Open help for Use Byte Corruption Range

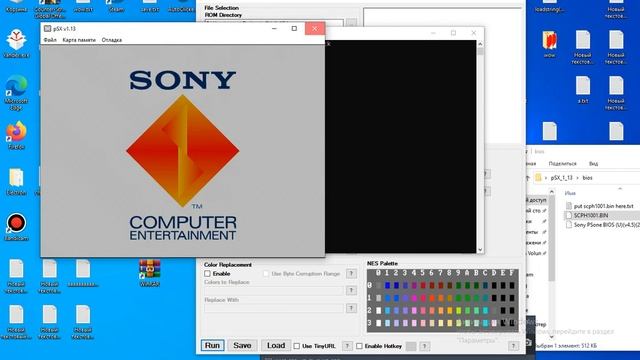[351, 273]
